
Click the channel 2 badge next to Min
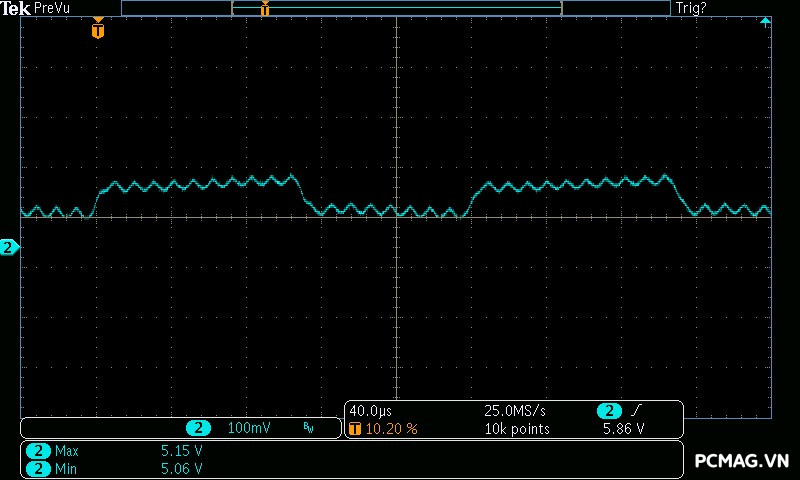point(37,467)
